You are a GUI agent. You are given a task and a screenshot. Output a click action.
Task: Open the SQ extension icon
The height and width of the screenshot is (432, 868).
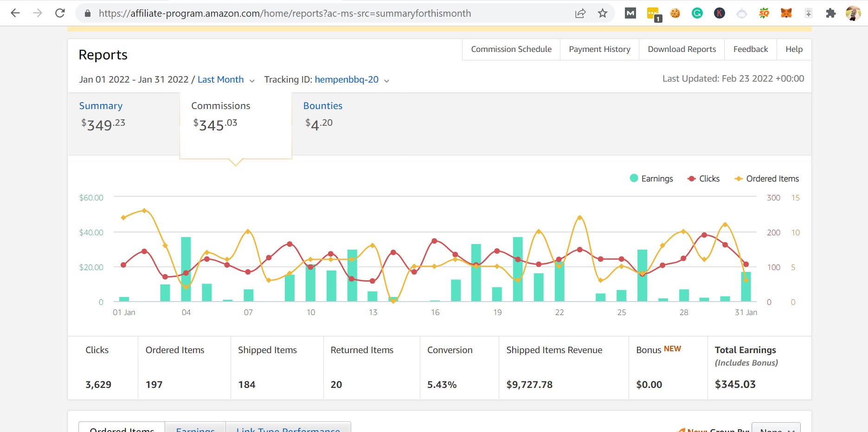764,13
